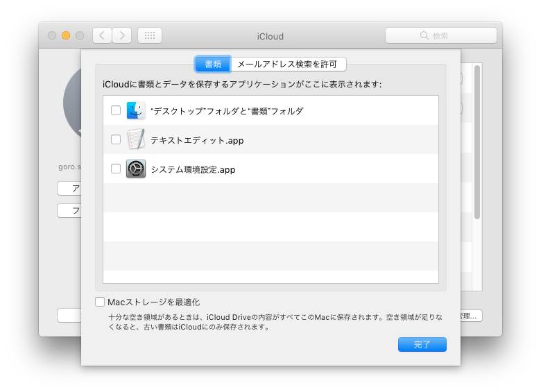Select "デスクトップ"フォルダと"書類"フォルダ row text
Viewport: 541px width, 392px height.
(x=227, y=111)
